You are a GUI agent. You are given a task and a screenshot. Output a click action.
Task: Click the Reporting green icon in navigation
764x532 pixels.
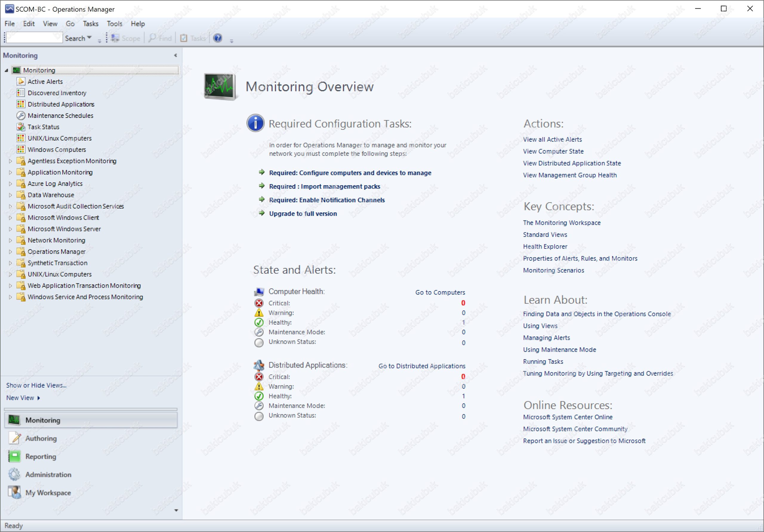click(x=14, y=457)
